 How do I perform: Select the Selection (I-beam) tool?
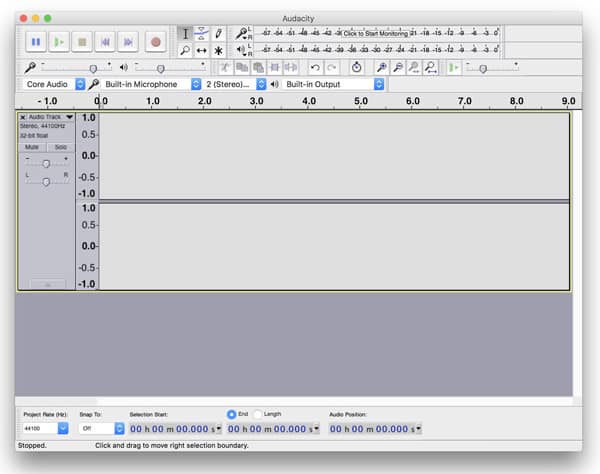pos(185,34)
